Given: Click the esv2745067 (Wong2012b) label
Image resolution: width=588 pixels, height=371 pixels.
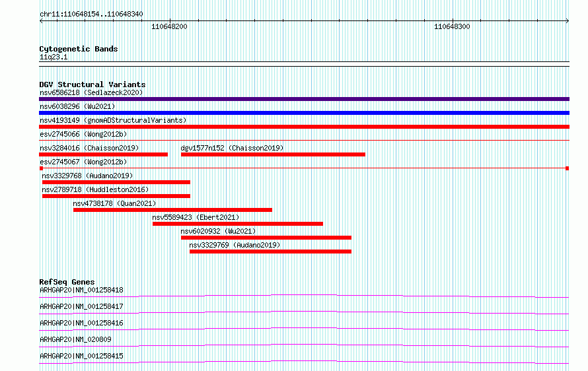Looking at the screenshot, I should (83, 162).
